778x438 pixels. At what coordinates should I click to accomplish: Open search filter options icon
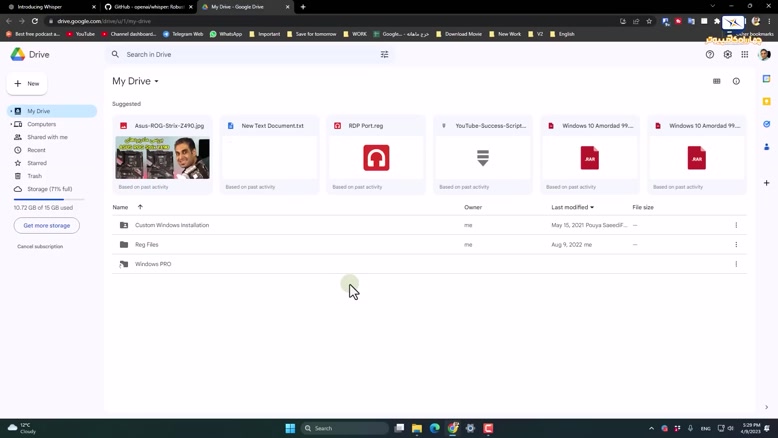coord(385,55)
